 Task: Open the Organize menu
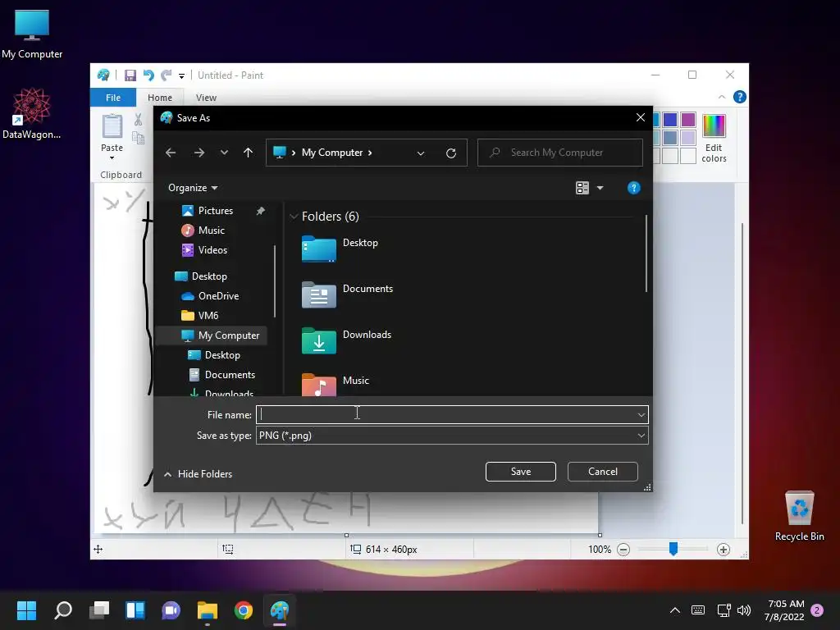coord(192,188)
